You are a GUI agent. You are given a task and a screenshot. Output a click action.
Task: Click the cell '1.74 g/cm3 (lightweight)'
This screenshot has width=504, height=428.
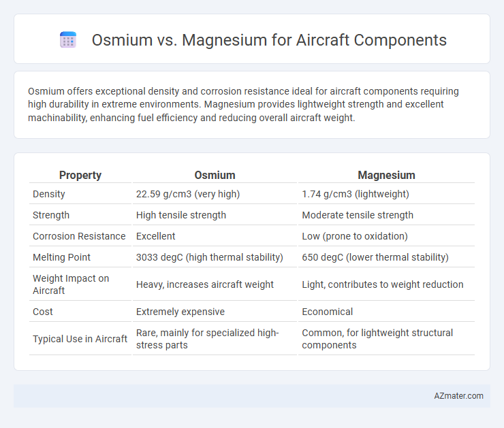[x=356, y=194]
